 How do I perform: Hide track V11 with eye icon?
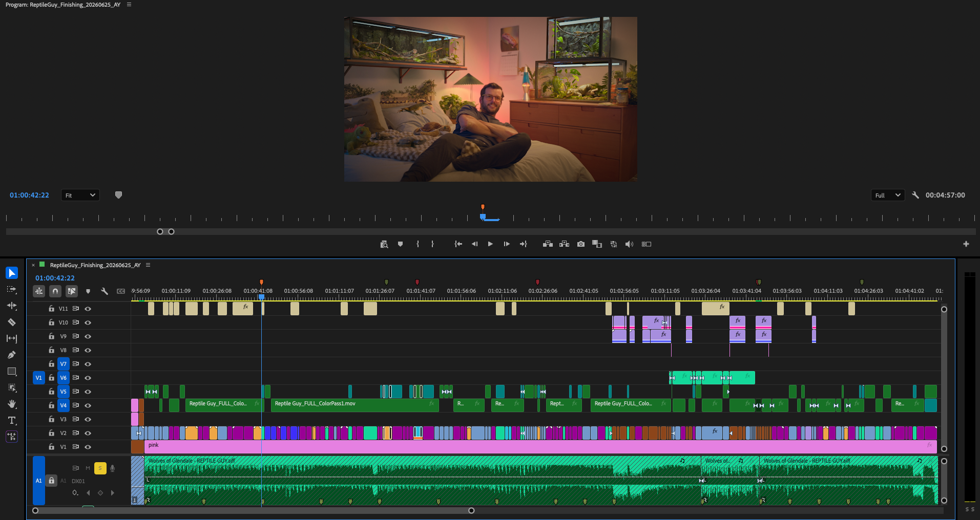[x=88, y=309]
